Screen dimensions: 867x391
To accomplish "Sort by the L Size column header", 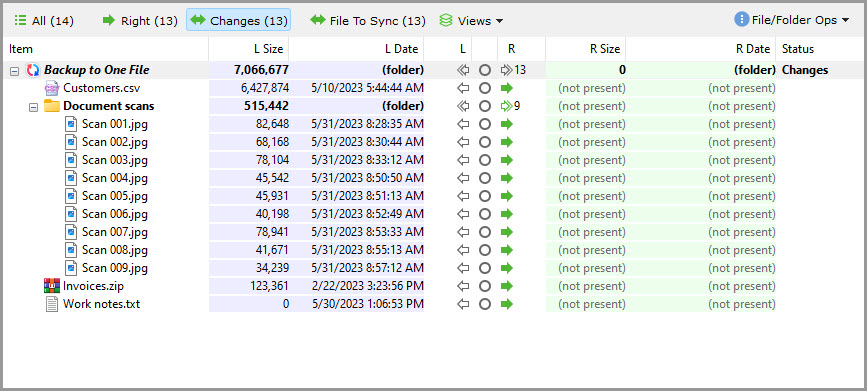I will (x=249, y=49).
